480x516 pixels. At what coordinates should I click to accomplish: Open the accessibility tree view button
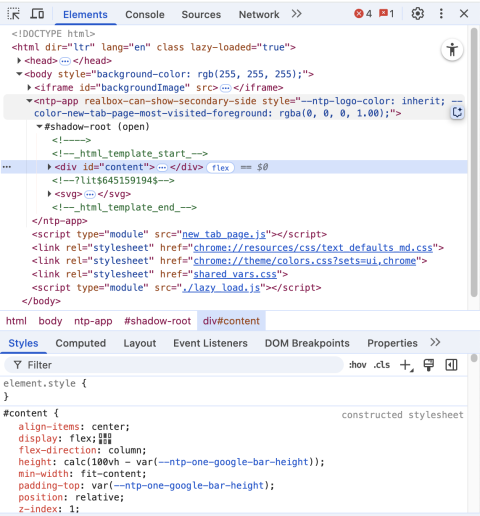[452, 50]
